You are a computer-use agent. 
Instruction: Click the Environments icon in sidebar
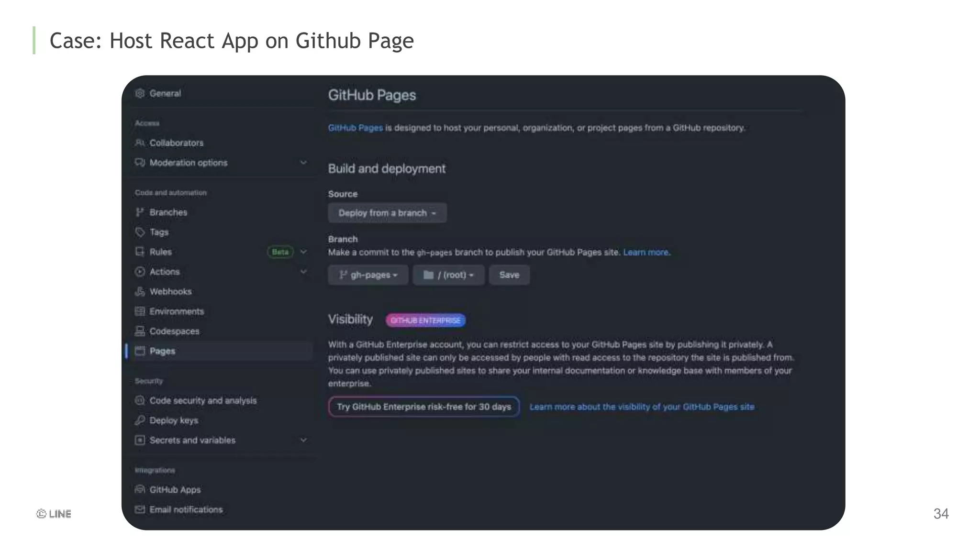140,311
